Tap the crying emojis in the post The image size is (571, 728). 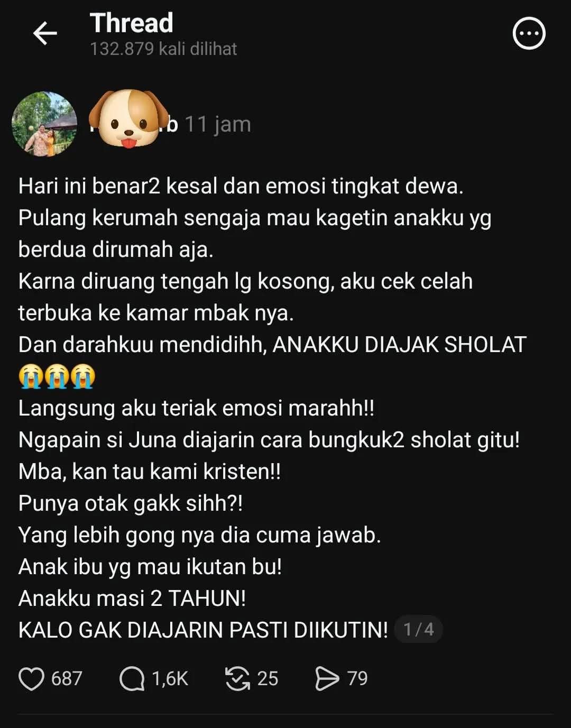point(57,376)
